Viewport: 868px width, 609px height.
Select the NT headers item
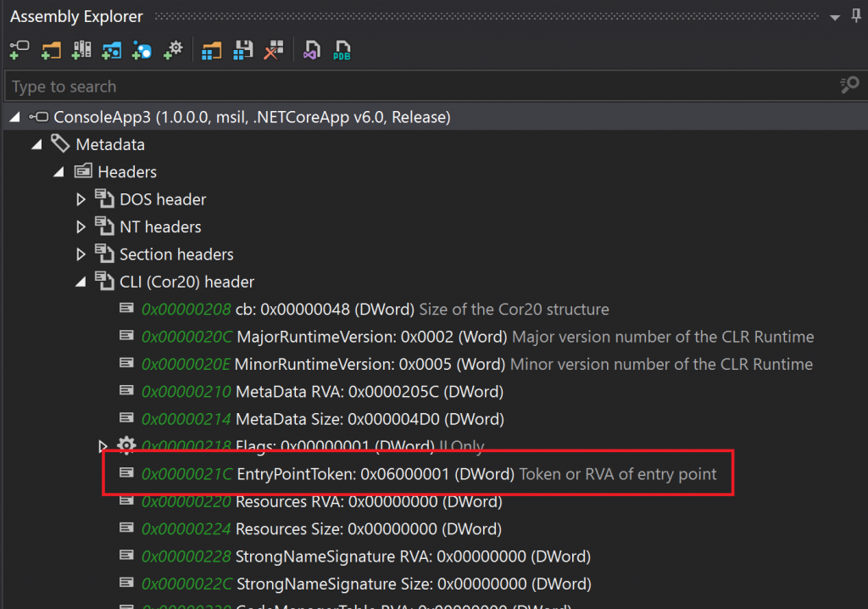point(160,226)
